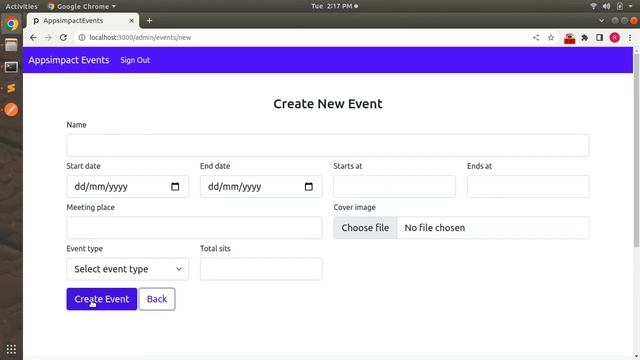This screenshot has width=640, height=360.
Task: Focus the Ends at input field
Action: (528, 187)
